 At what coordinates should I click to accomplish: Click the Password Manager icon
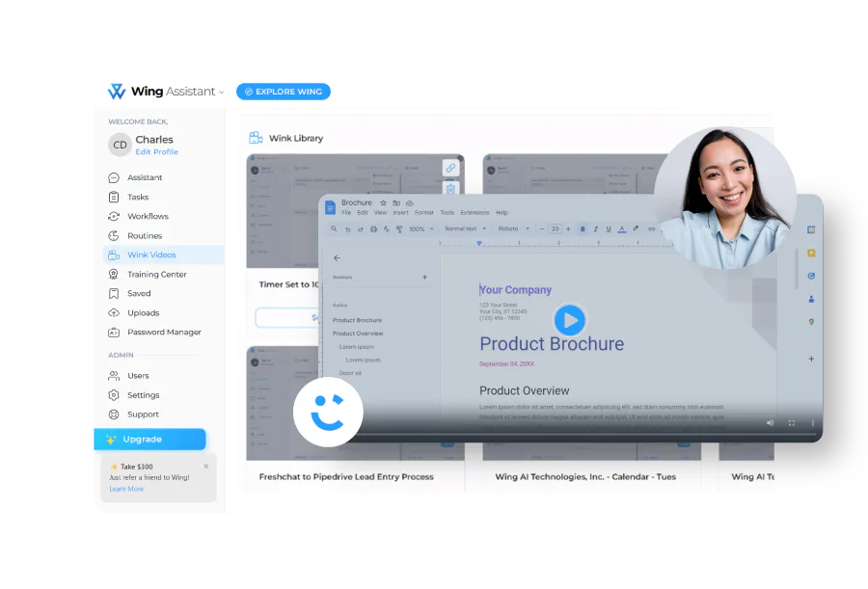click(114, 333)
